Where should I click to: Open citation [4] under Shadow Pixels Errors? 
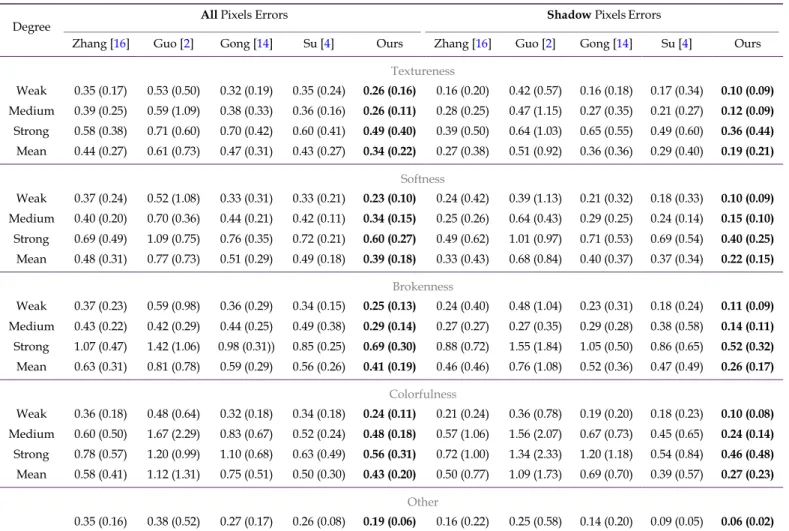(685, 44)
